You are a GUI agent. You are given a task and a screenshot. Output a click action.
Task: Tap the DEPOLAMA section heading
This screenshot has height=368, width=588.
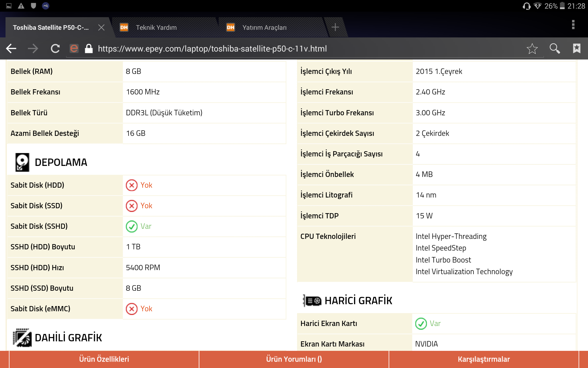pyautogui.click(x=61, y=162)
